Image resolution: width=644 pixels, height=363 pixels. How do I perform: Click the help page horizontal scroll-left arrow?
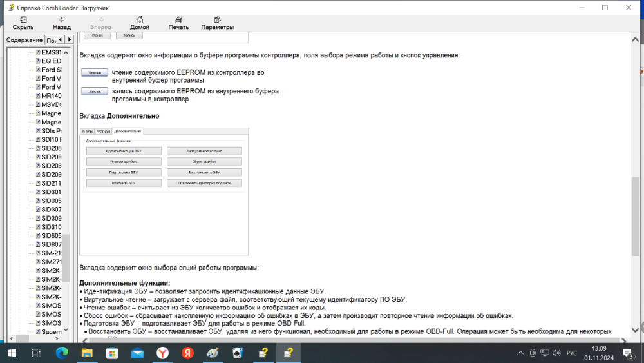click(x=85, y=340)
